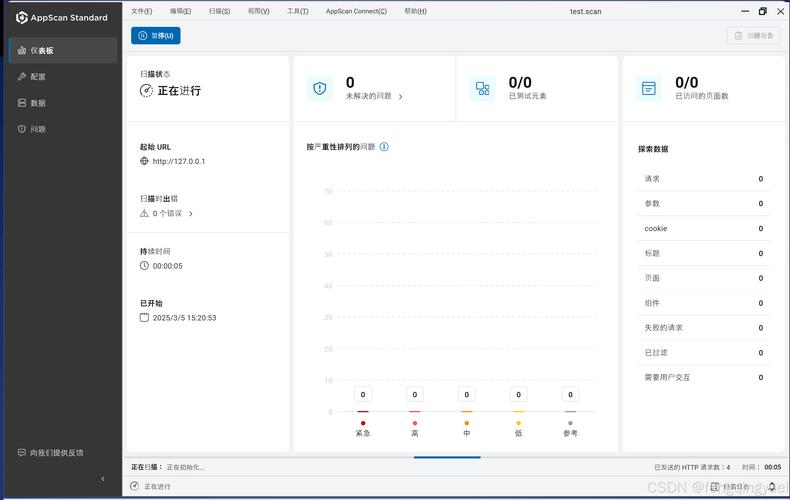Open the 问题 issues section in sidebar
The image size is (790, 500).
click(x=63, y=129)
